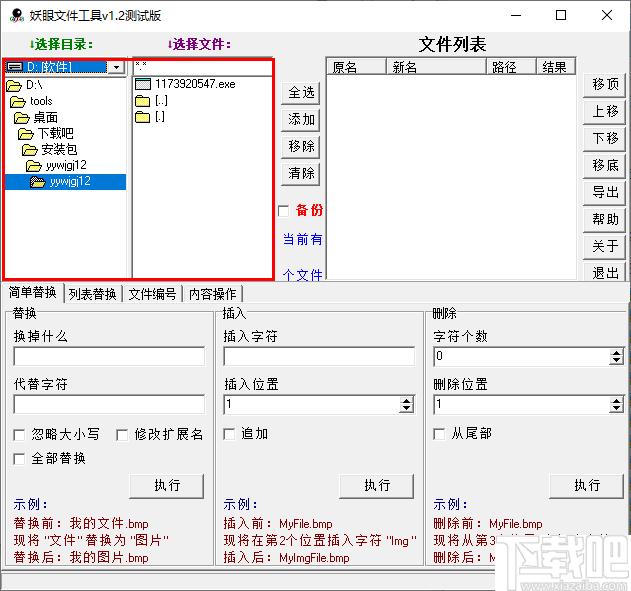Toggle the 忽略大小写 checkbox
Image resolution: width=631 pixels, height=591 pixels.
[19, 434]
